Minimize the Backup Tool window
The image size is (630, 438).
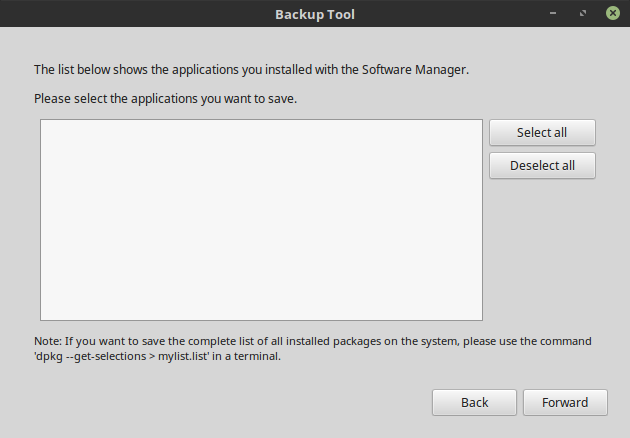(552, 15)
